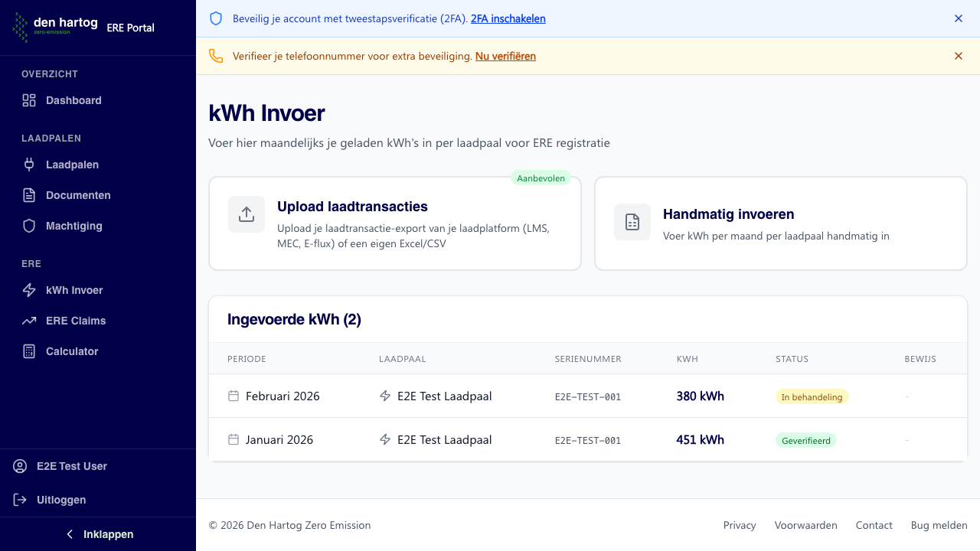Open Laadpalen via its charging station icon
This screenshot has width=980, height=551.
pyautogui.click(x=28, y=165)
